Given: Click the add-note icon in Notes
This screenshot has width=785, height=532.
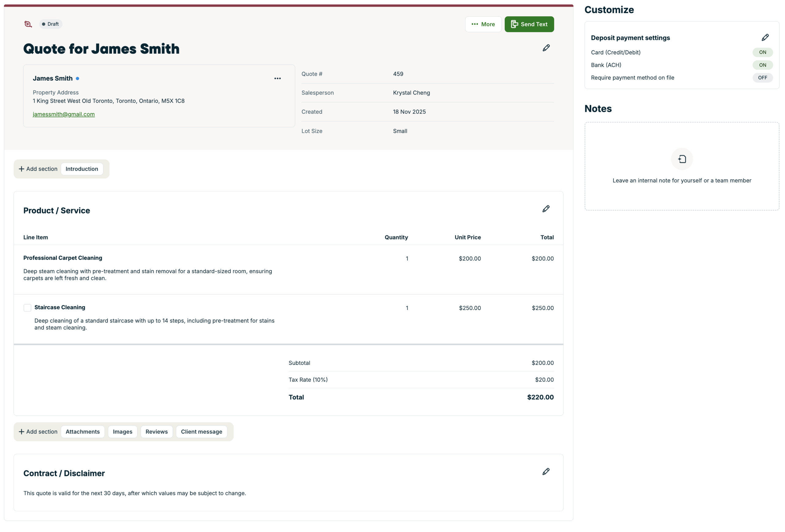Looking at the screenshot, I should (x=682, y=159).
